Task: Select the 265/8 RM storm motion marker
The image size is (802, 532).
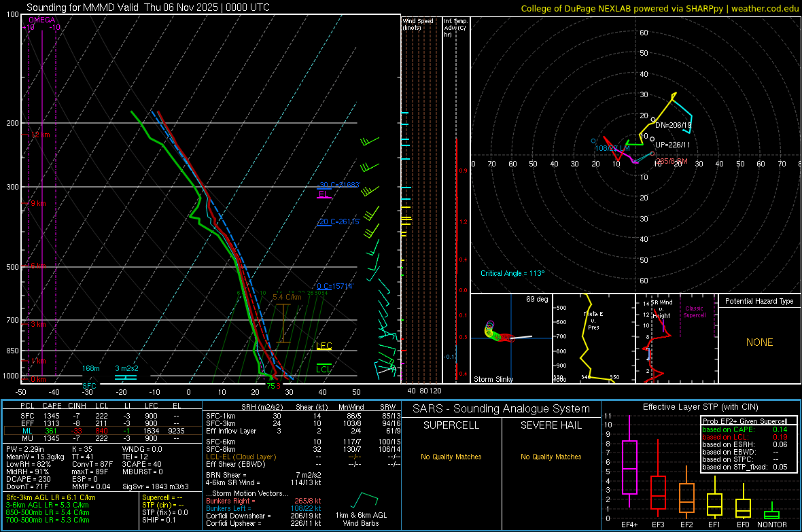Action: pyautogui.click(x=672, y=161)
